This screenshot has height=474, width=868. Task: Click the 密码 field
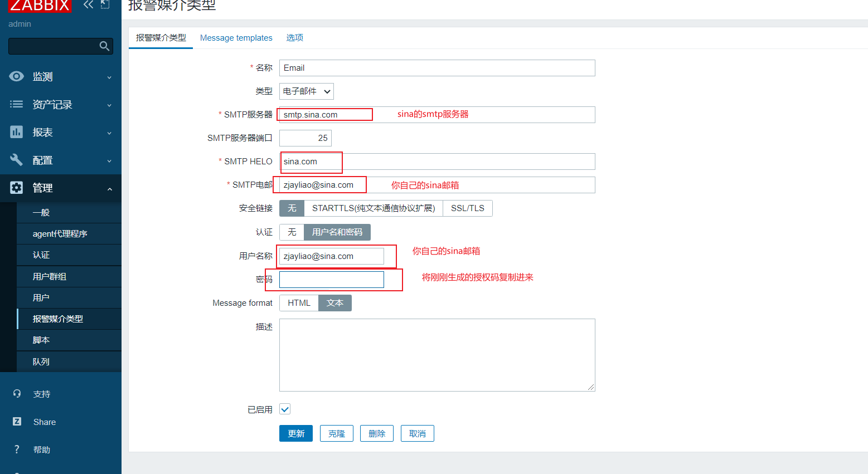[332, 280]
